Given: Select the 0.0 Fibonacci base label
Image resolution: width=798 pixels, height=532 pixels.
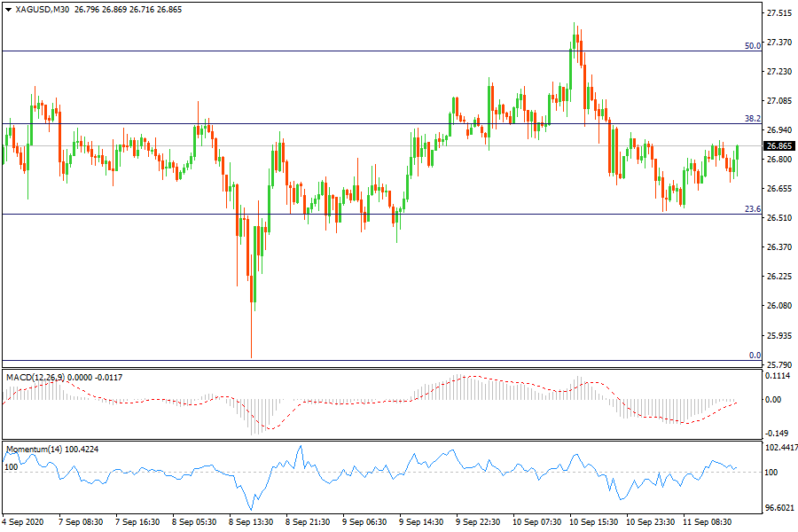Looking at the screenshot, I should 755,356.
